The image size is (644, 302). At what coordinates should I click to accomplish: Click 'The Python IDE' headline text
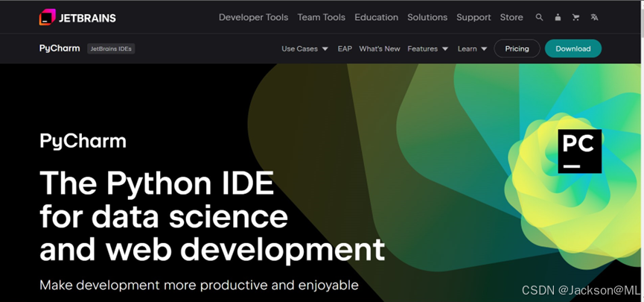pyautogui.click(x=156, y=183)
